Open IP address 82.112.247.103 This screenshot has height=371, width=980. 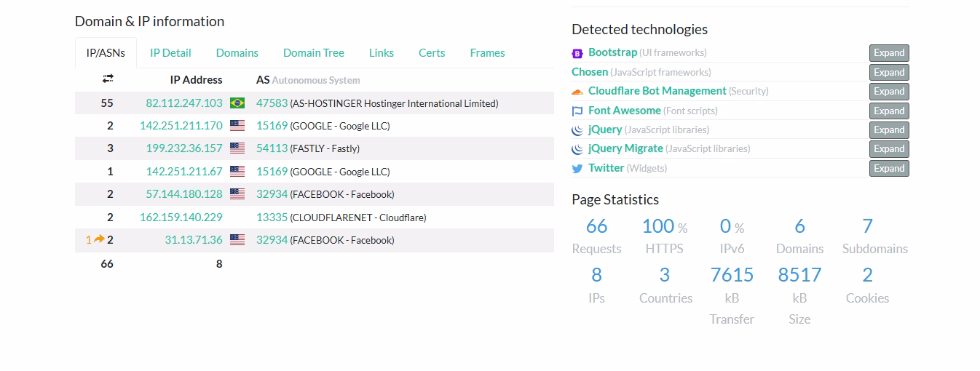[x=184, y=103]
